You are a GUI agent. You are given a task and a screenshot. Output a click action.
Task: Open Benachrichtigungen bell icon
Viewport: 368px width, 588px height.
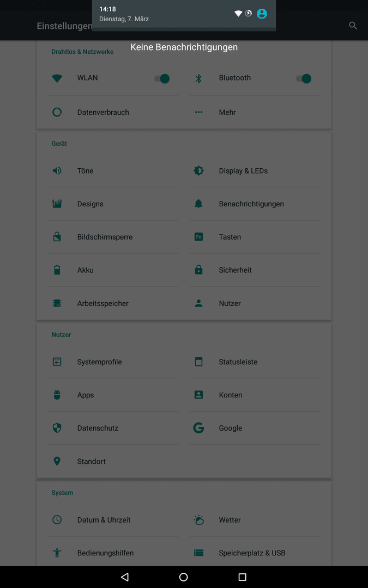tap(198, 204)
